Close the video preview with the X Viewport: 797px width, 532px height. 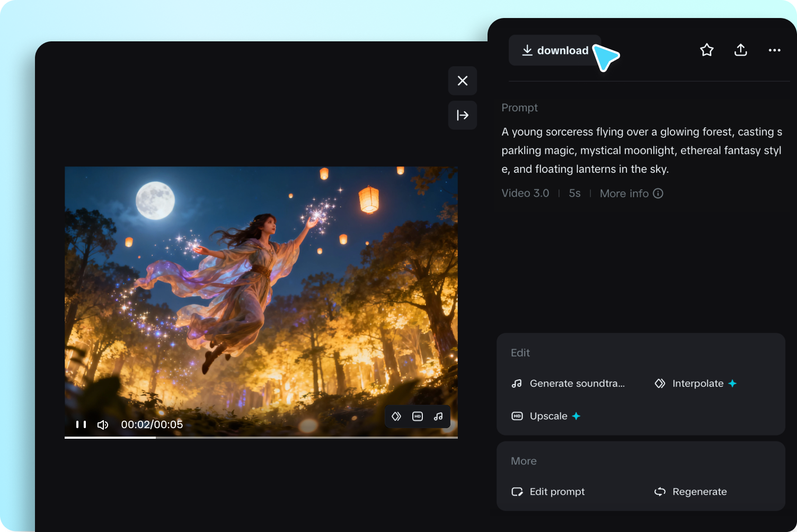point(463,81)
